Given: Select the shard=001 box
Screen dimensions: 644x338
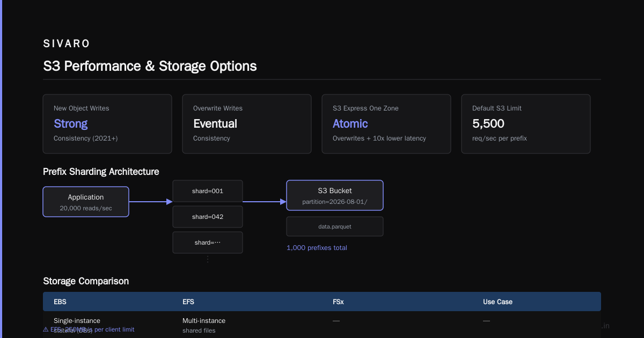Looking at the screenshot, I should point(208,191).
